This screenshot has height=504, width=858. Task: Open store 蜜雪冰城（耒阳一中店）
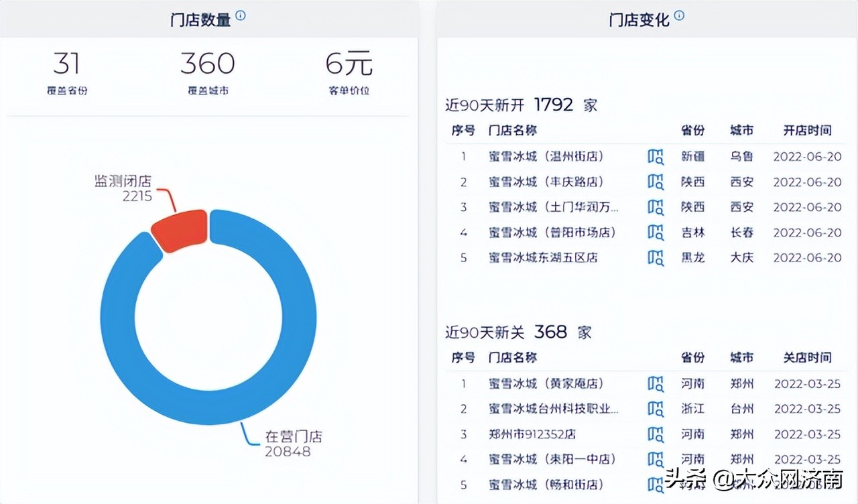tap(552, 460)
